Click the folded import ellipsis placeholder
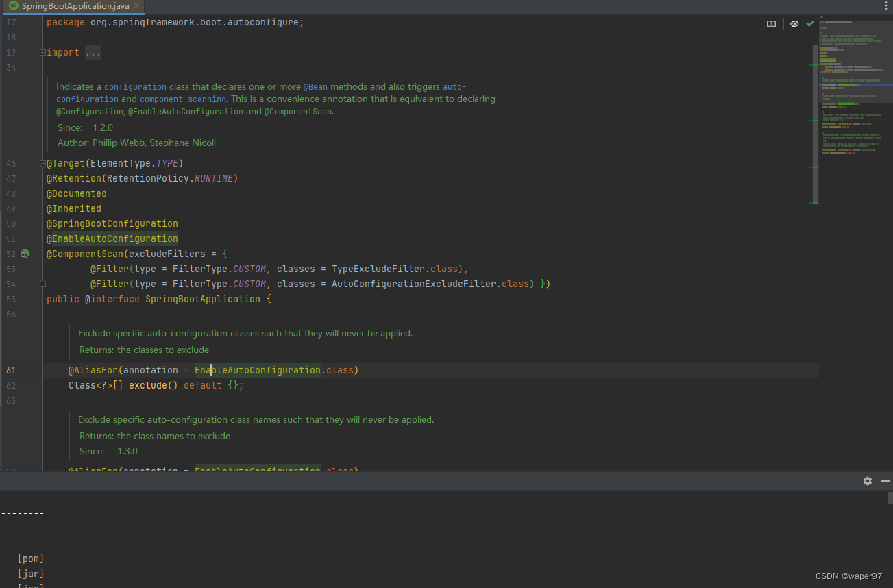The width and height of the screenshot is (893, 588). click(93, 52)
